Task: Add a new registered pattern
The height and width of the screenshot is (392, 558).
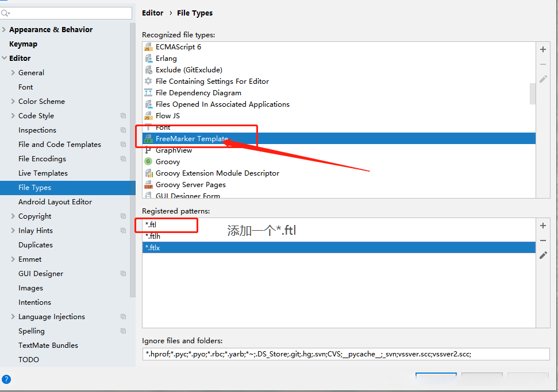Action: tap(543, 226)
